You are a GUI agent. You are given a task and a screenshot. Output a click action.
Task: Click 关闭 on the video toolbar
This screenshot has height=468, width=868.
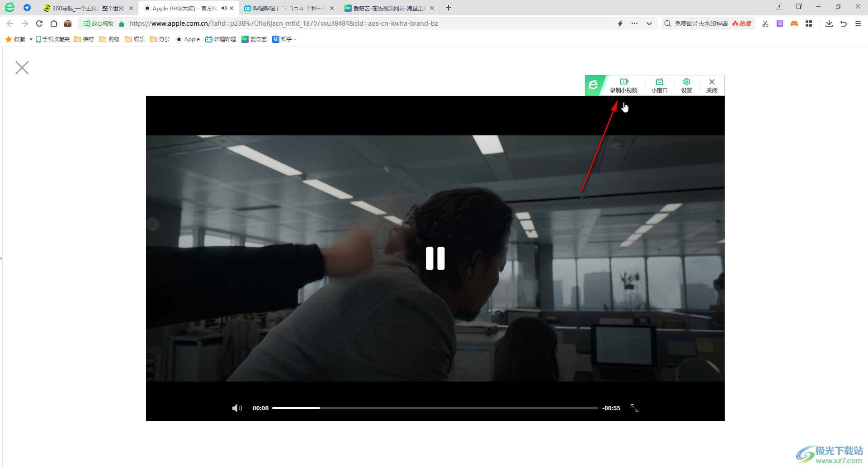[712, 85]
